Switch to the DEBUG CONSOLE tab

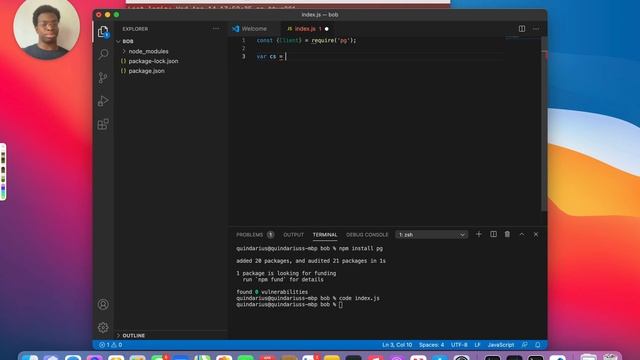pos(367,235)
